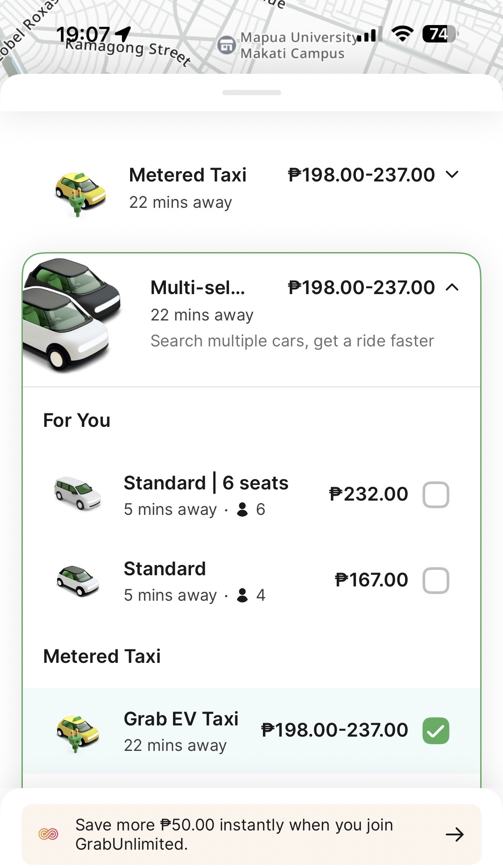
Task: Tap the bottom sheet drag handle
Action: [252, 93]
